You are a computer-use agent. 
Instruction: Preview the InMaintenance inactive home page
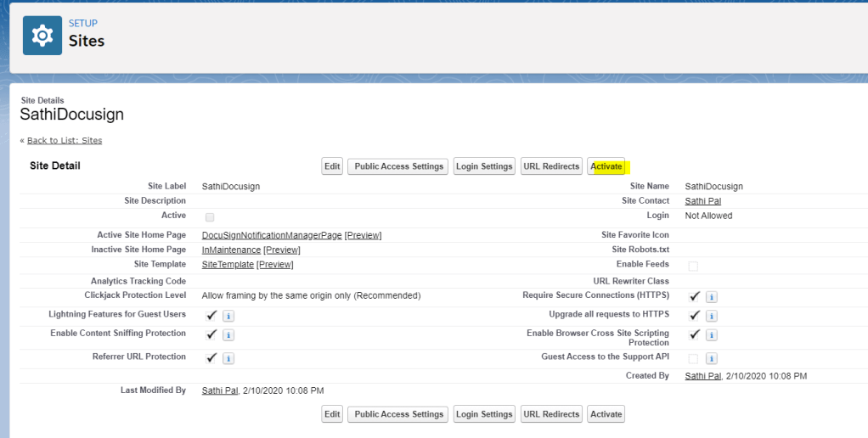pos(281,250)
